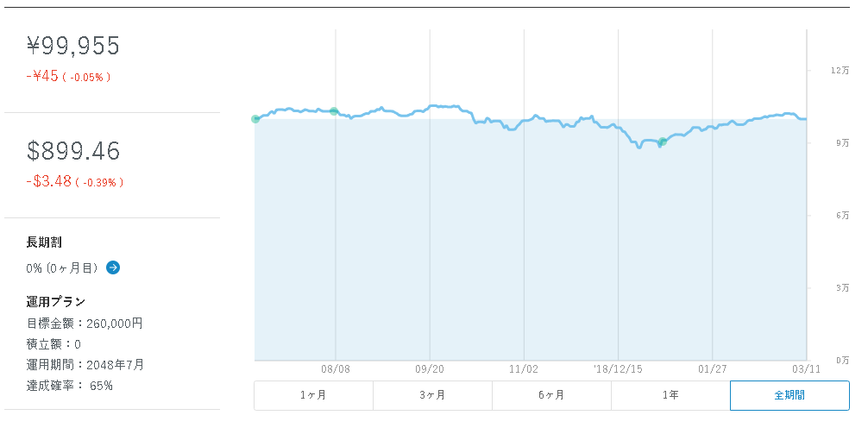Click the green marker near 08/08

pos(334,111)
